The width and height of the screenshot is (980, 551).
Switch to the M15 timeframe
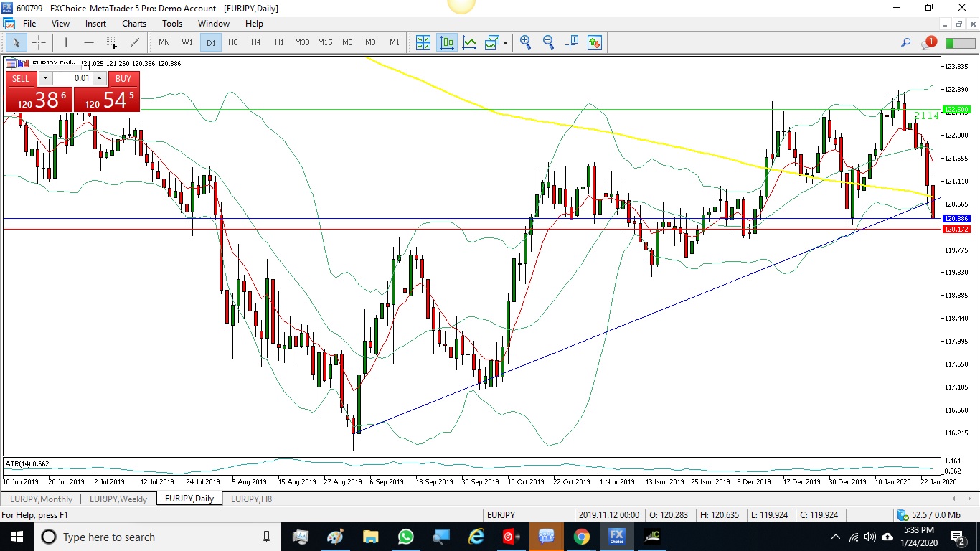pyautogui.click(x=325, y=42)
